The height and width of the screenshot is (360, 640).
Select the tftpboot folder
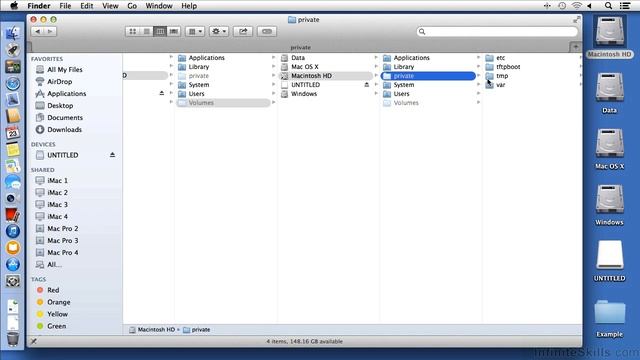click(x=508, y=67)
